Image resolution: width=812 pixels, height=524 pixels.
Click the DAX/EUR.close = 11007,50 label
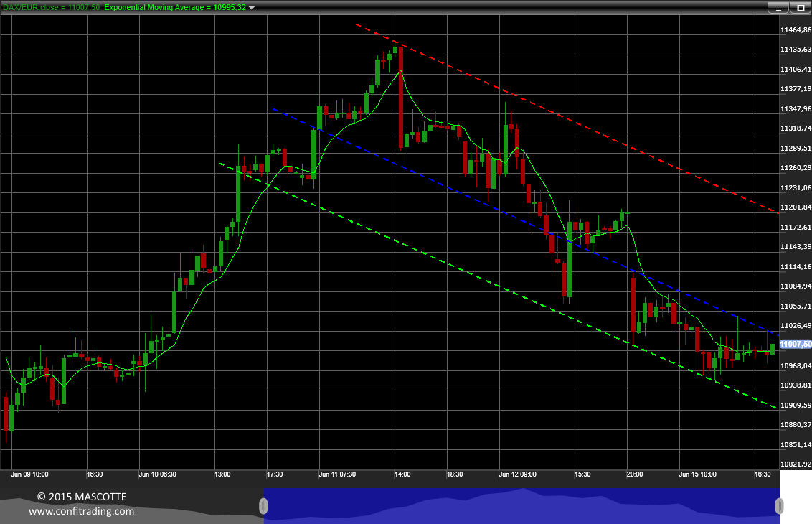(51, 7)
